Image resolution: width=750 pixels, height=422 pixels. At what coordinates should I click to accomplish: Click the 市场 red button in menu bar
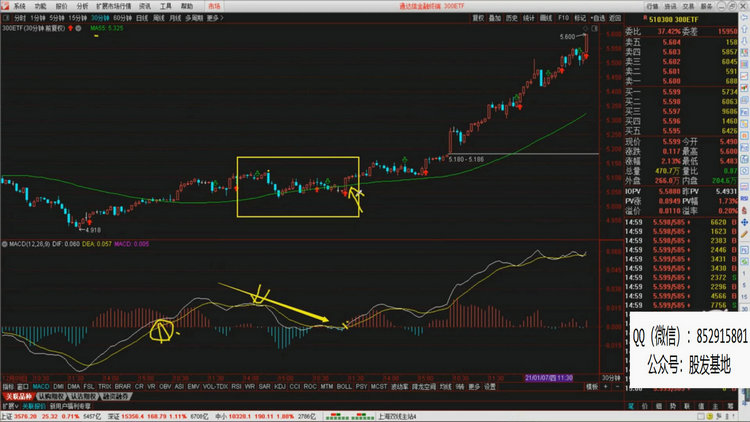213,5
